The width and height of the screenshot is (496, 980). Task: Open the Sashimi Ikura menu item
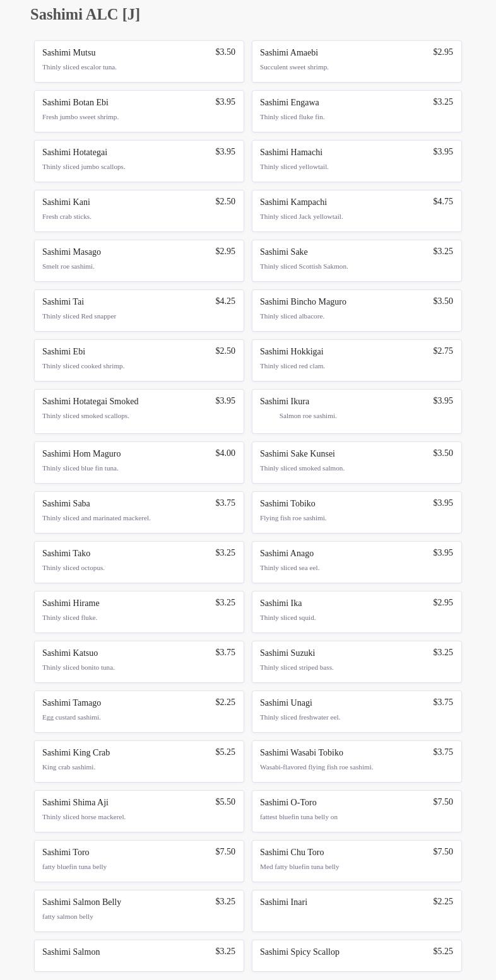point(357,411)
